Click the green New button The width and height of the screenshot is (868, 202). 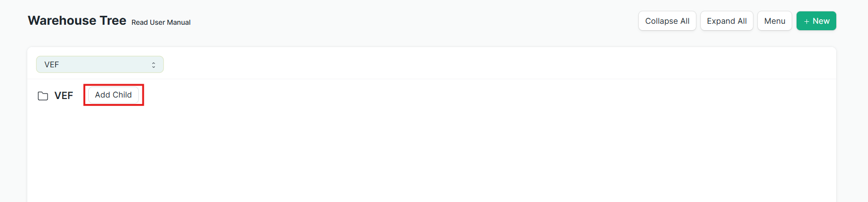coord(816,21)
